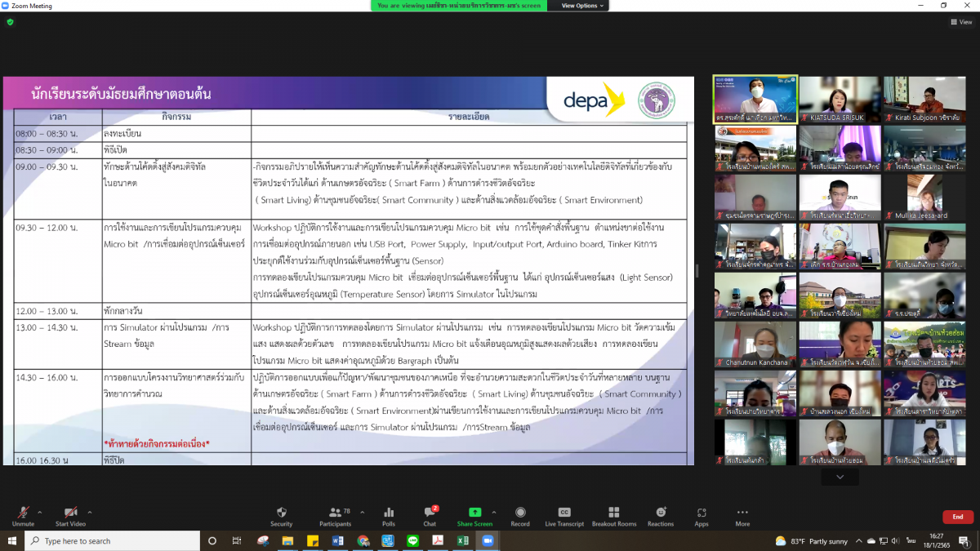Click the taskbar search box
This screenshot has width=980, height=551.
112,540
